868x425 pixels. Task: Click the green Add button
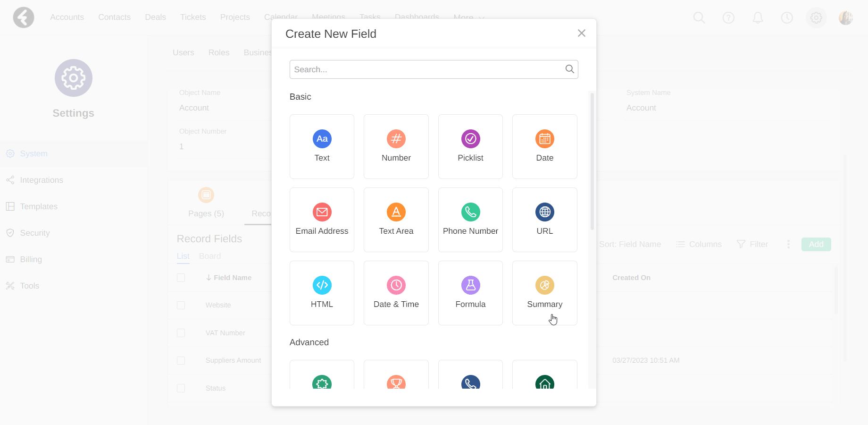[x=816, y=244]
